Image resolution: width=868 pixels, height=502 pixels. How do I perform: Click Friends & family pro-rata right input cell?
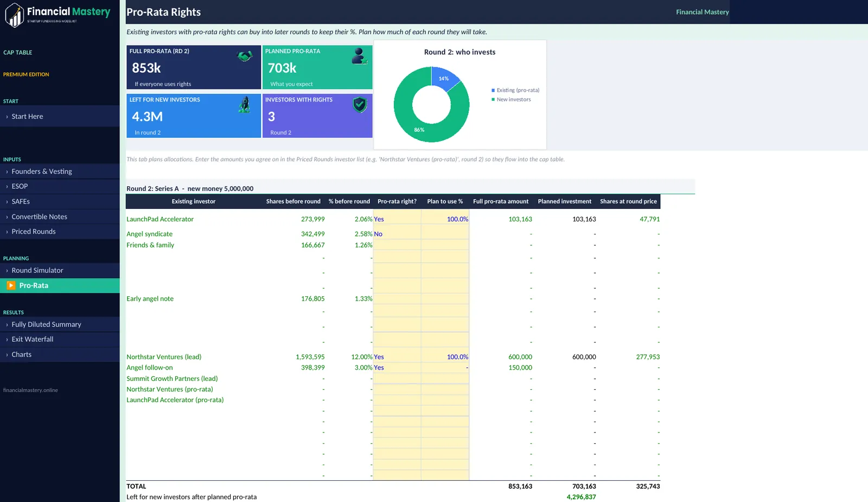tap(397, 245)
